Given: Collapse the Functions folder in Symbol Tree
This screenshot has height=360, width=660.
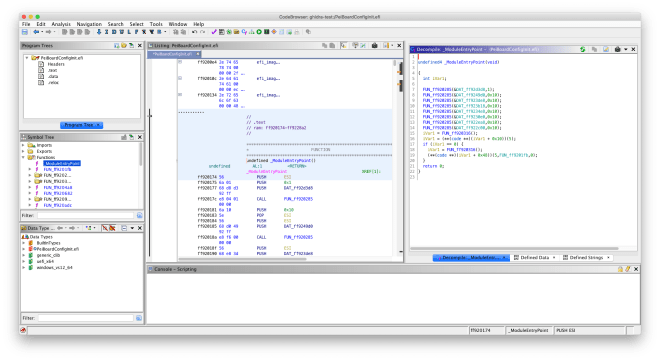Looking at the screenshot, I should (23, 157).
